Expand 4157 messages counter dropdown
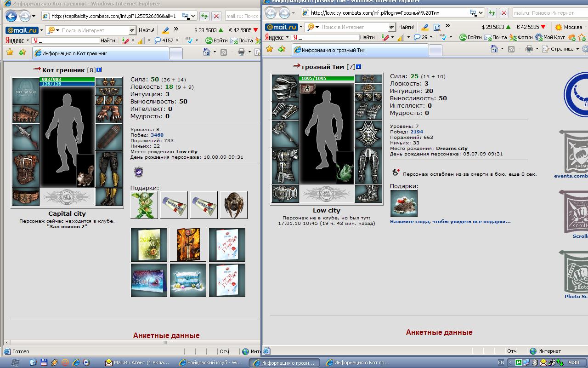588x368 pixels. (x=177, y=40)
